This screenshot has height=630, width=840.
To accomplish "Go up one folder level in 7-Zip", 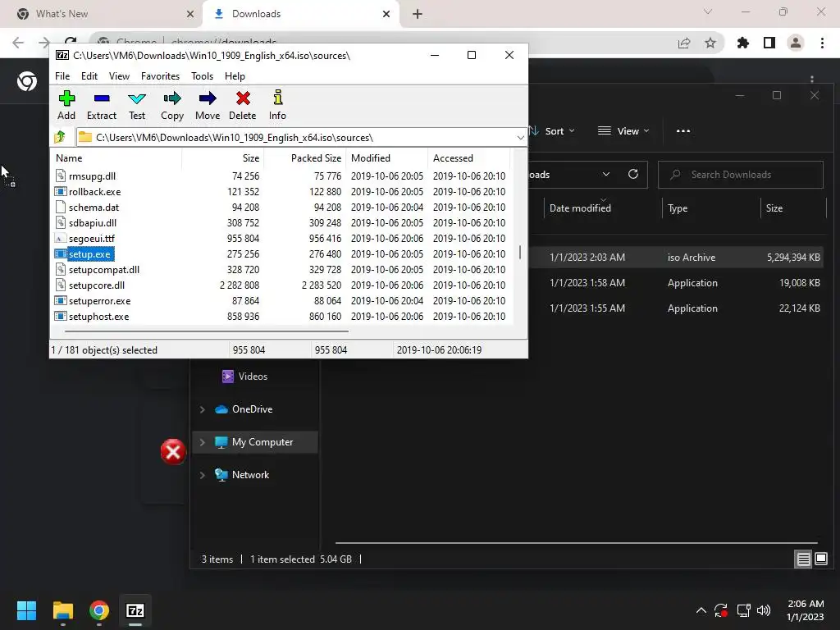I will 59,137.
